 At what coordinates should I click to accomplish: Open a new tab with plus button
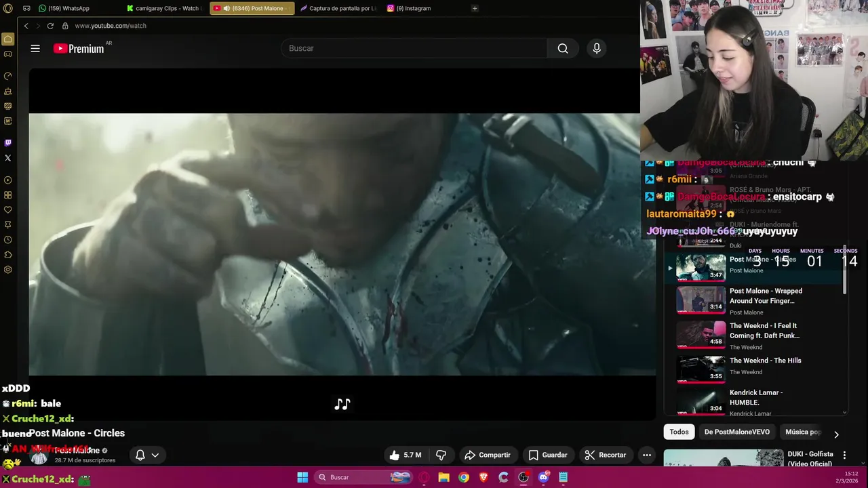tap(475, 8)
